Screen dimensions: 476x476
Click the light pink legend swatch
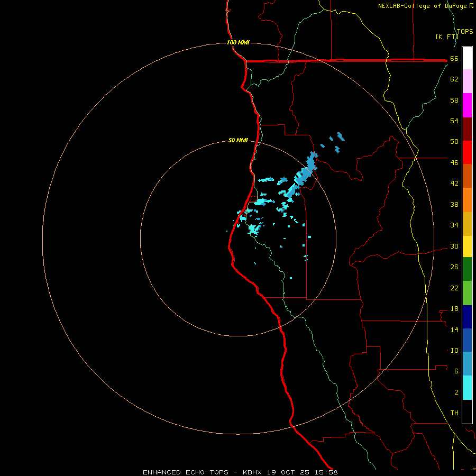pos(467,81)
